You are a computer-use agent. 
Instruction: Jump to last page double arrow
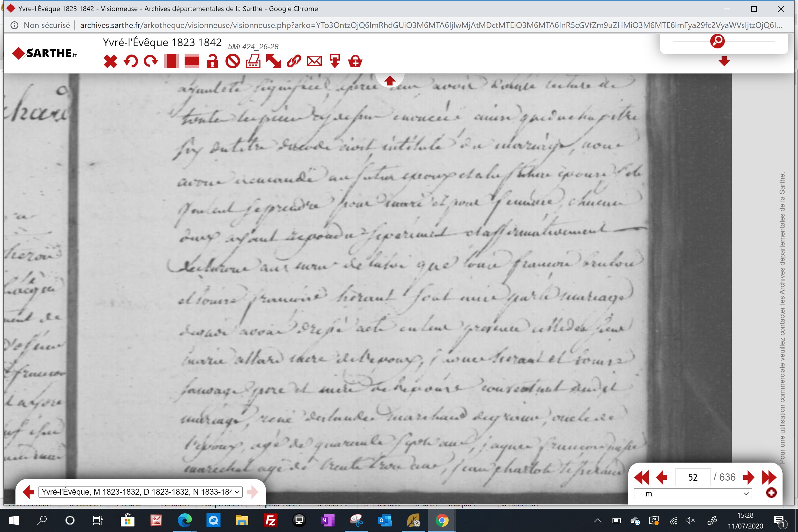pos(769,477)
